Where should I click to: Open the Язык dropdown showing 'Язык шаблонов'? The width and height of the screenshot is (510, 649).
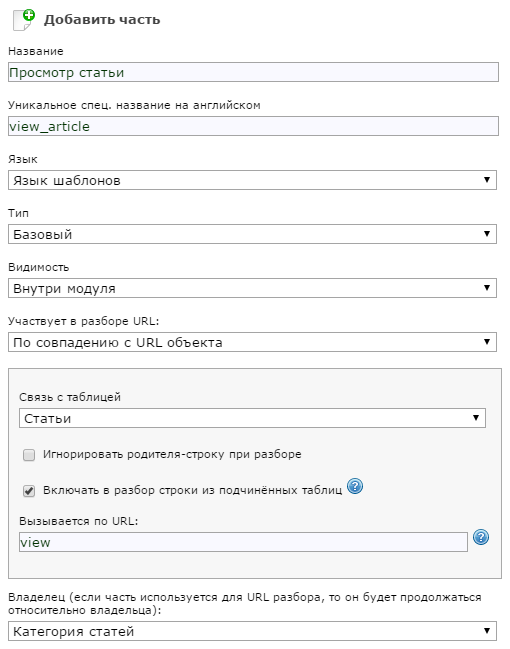[x=252, y=180]
